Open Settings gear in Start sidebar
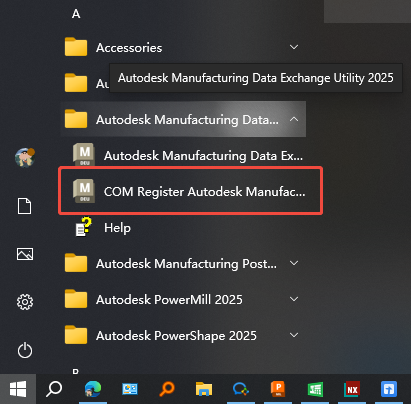 tap(25, 302)
